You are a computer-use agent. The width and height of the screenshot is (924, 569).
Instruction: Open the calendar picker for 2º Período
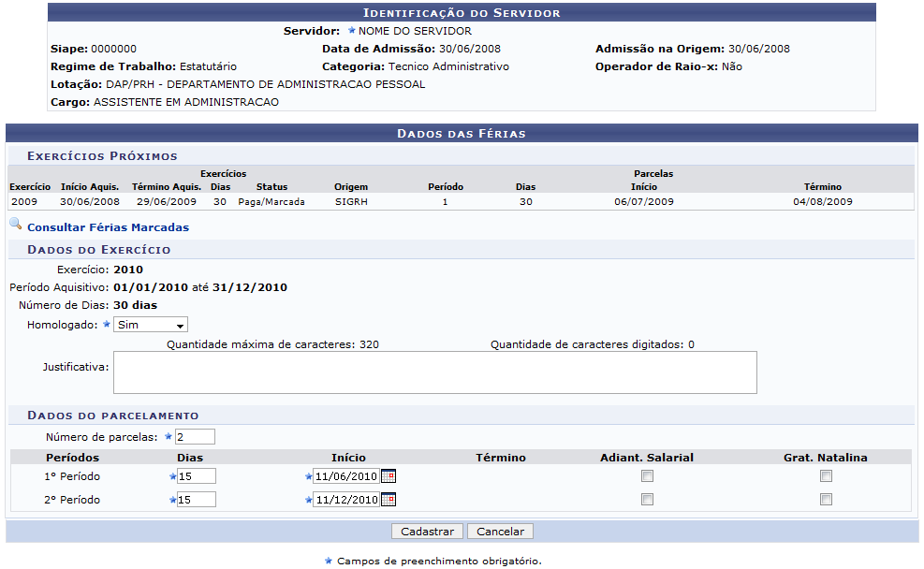(x=389, y=500)
